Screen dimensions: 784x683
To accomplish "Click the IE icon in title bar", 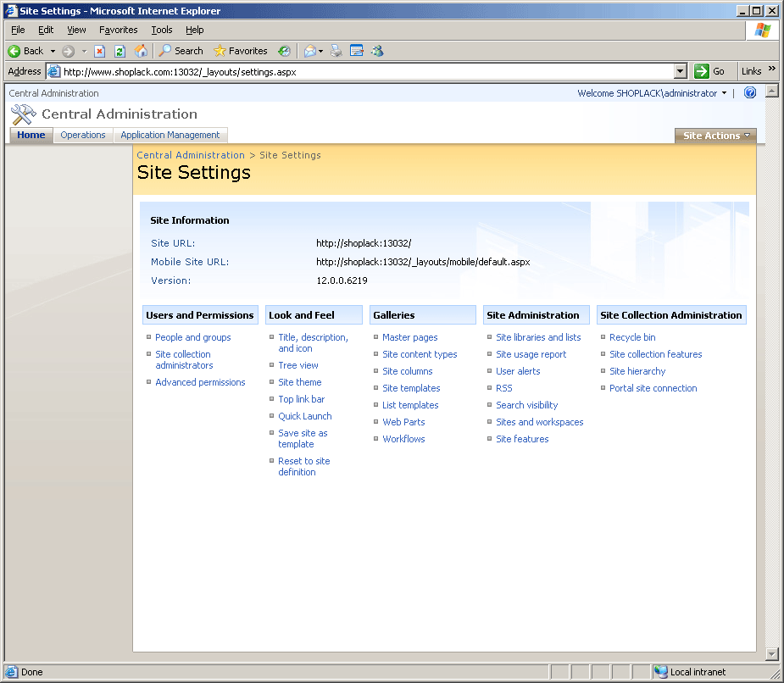I will (11, 10).
